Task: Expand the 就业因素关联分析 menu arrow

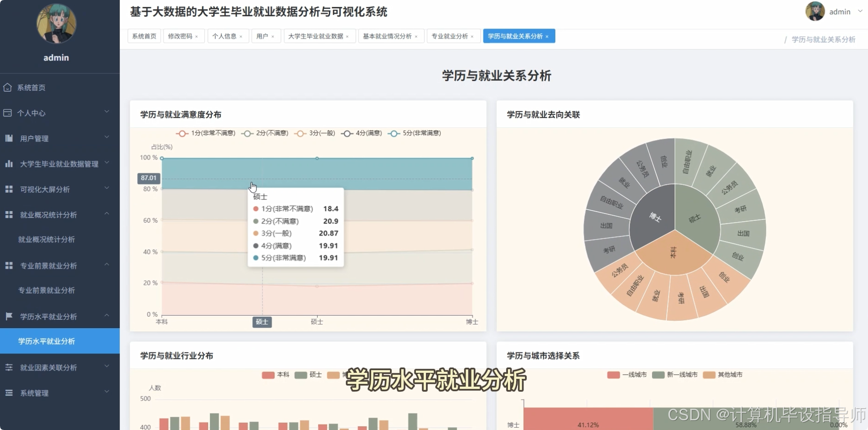Action: [x=107, y=367]
